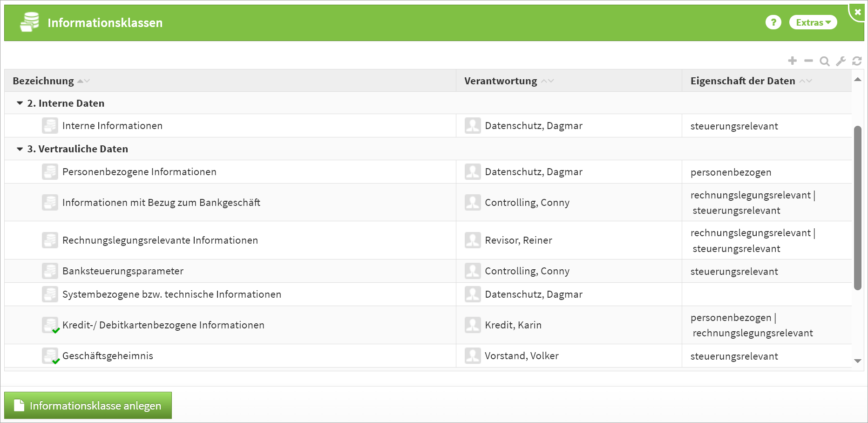Select the Banksteuerungsparameter row
The height and width of the screenshot is (423, 868).
tap(123, 271)
